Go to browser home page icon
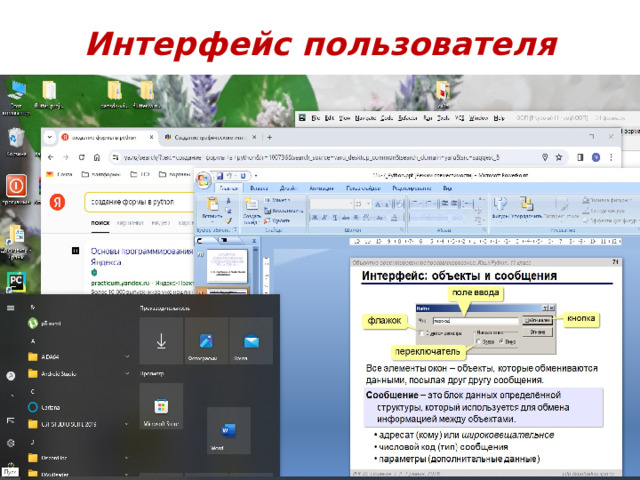640x480 pixels. click(97, 157)
